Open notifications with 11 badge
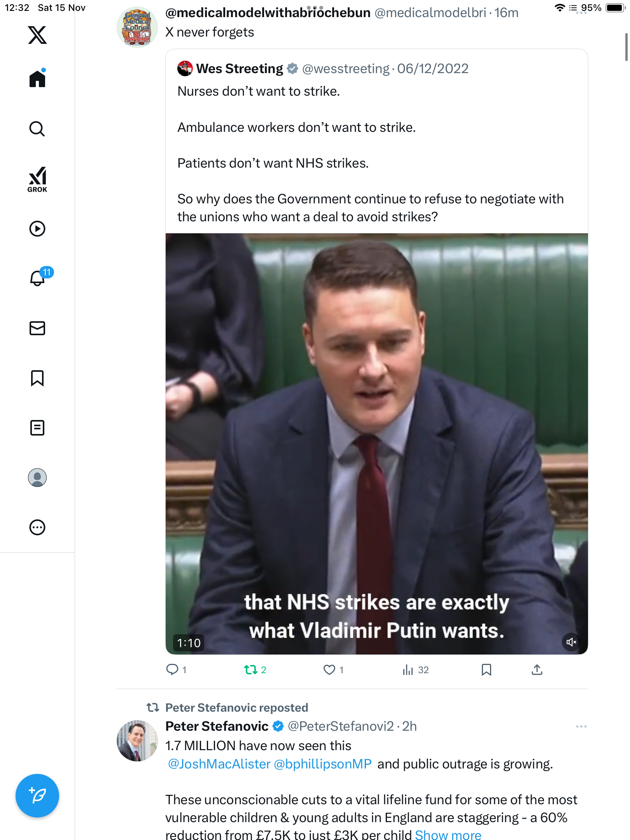 click(38, 278)
